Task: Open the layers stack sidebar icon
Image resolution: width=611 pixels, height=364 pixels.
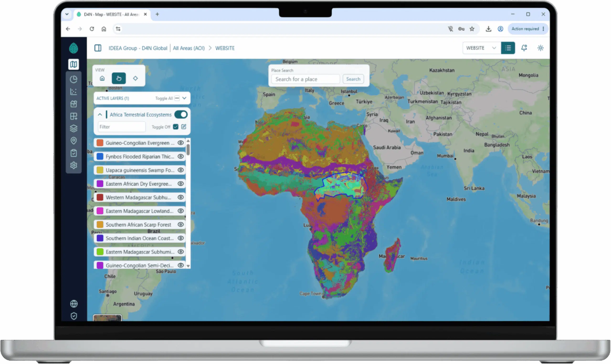Action: 74,128
